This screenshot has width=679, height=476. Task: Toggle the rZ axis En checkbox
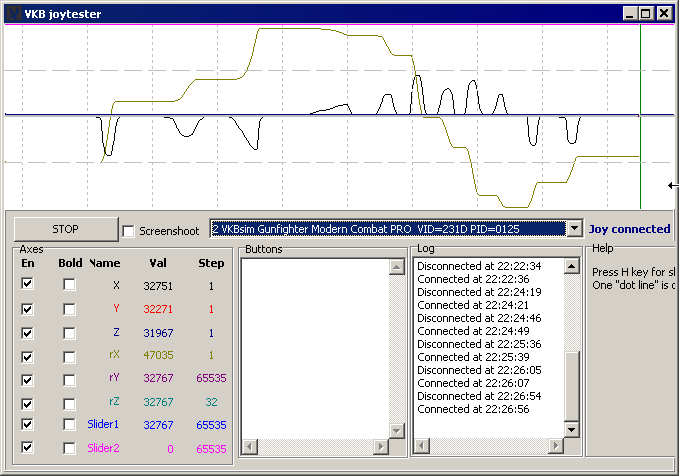tap(27, 404)
